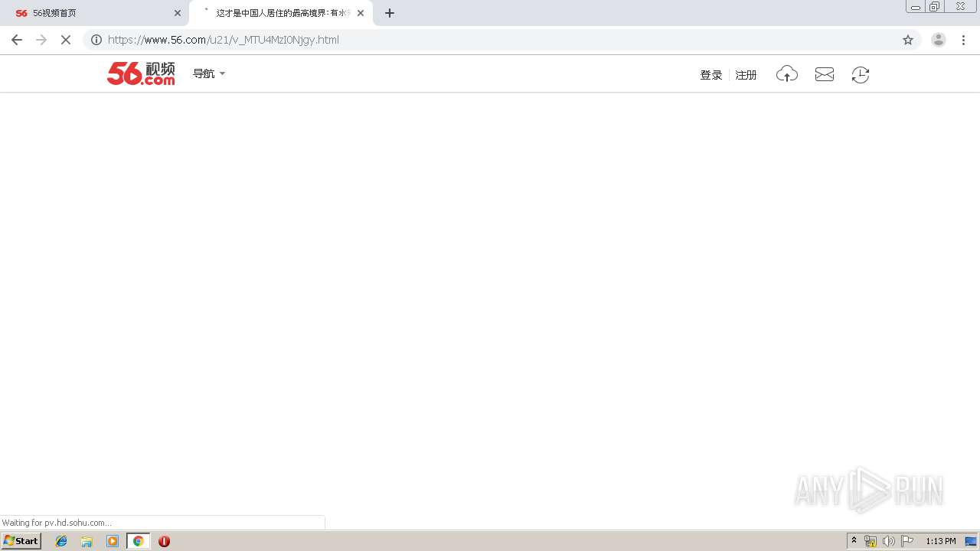Click the network tray icon
Screen dimensions: 980x551
pyautogui.click(x=871, y=541)
